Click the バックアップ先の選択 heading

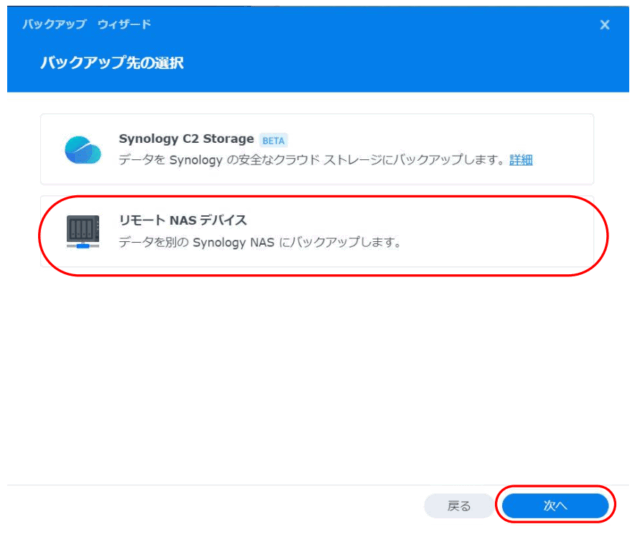[x=111, y=63]
